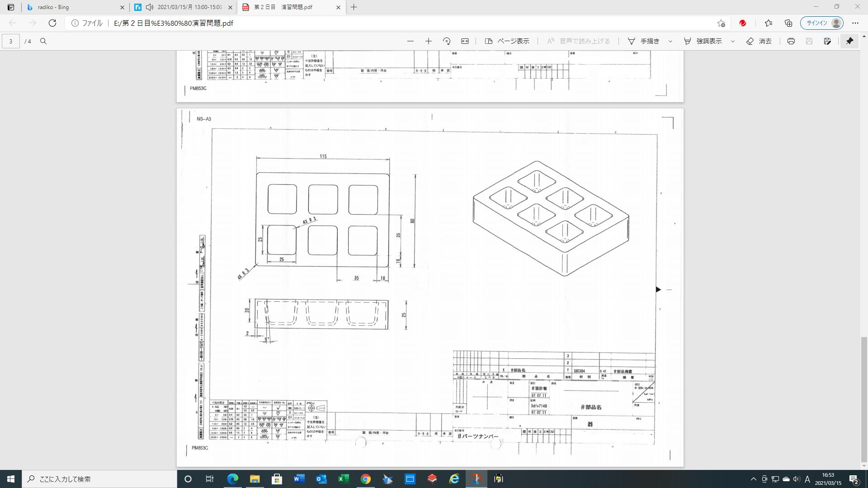Refresh the current page
The image size is (868, 488).
[52, 23]
